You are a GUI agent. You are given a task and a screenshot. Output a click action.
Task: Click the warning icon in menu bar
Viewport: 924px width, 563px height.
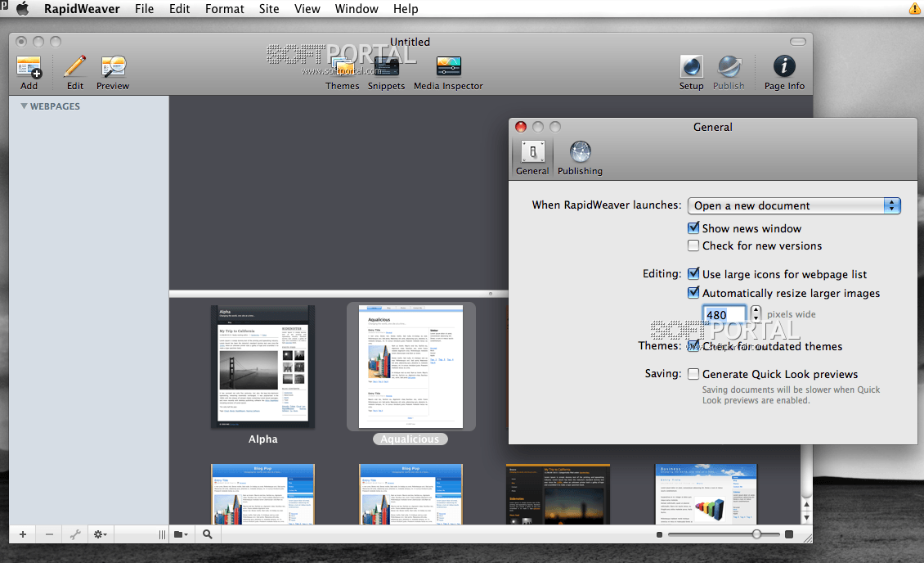coord(916,8)
